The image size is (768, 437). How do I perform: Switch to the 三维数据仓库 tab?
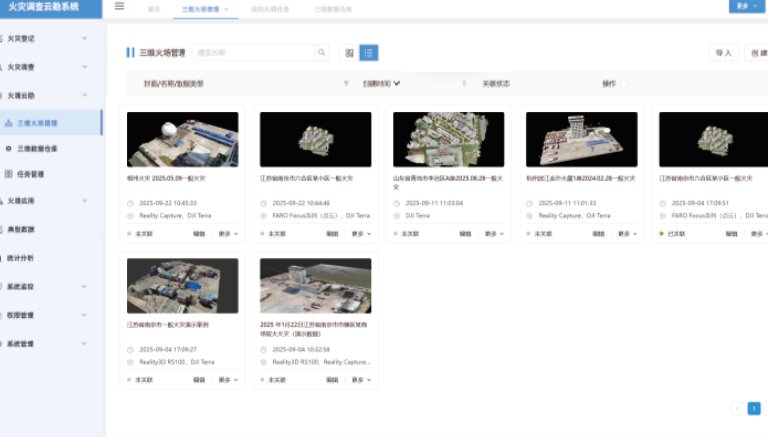(333, 8)
